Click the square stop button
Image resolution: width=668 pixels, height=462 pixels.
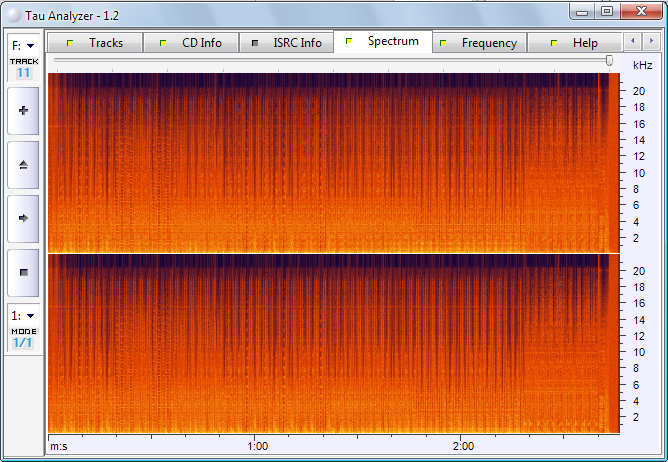[x=23, y=272]
